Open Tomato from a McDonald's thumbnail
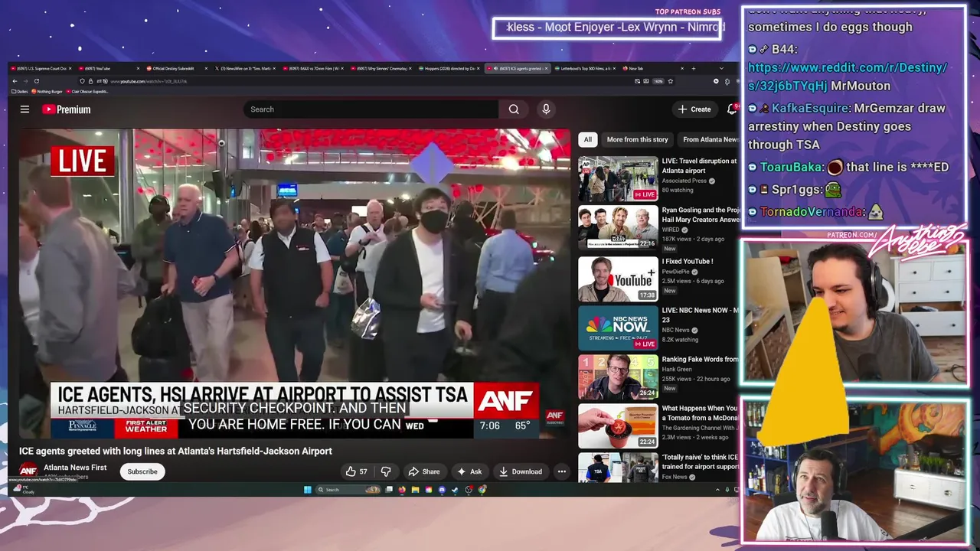Screen dimensions: 980x551 [618, 426]
